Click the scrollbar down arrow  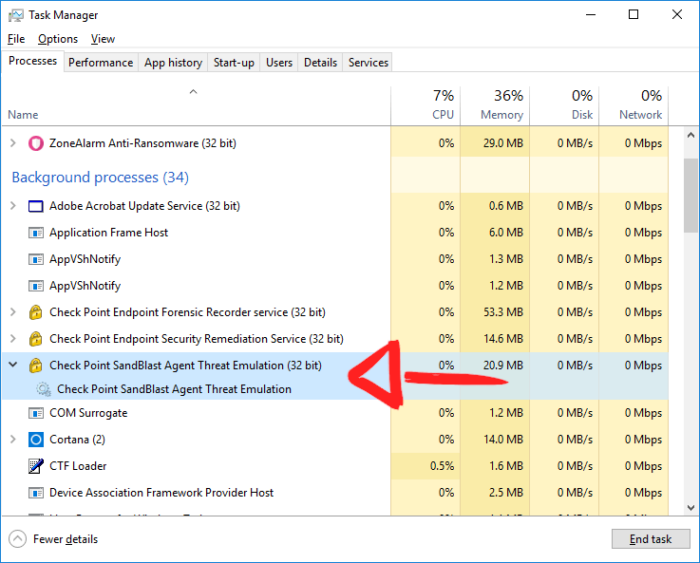point(691,508)
